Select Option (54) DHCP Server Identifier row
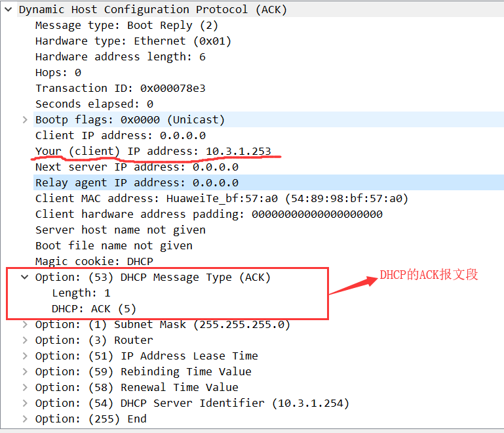This screenshot has height=433, width=504. click(192, 403)
